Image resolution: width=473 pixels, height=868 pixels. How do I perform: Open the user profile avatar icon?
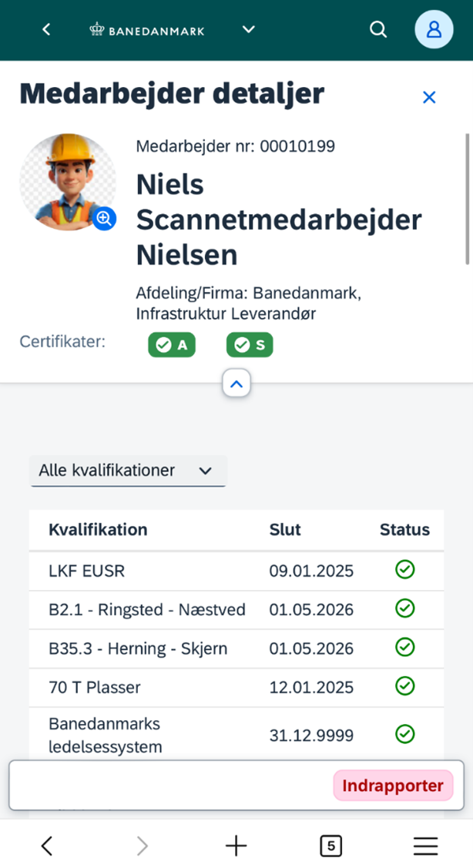coord(434,30)
